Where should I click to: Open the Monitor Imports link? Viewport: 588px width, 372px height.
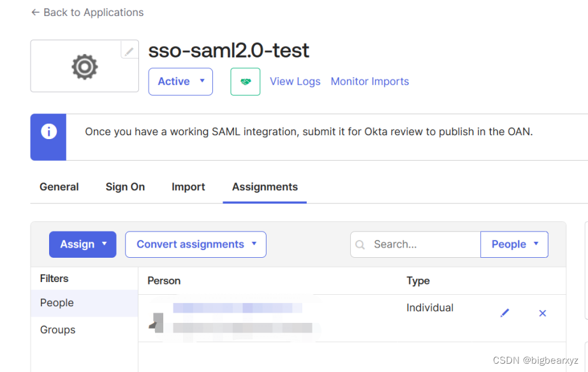[370, 82]
